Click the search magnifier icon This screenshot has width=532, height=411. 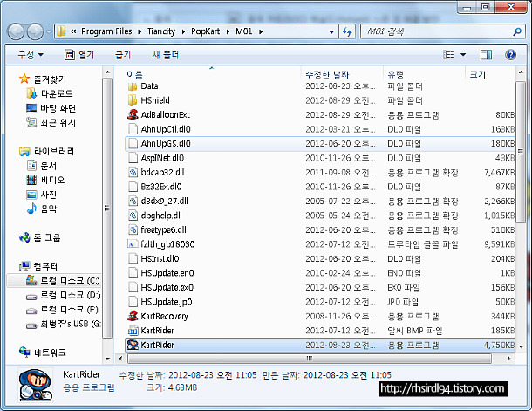coord(516,31)
